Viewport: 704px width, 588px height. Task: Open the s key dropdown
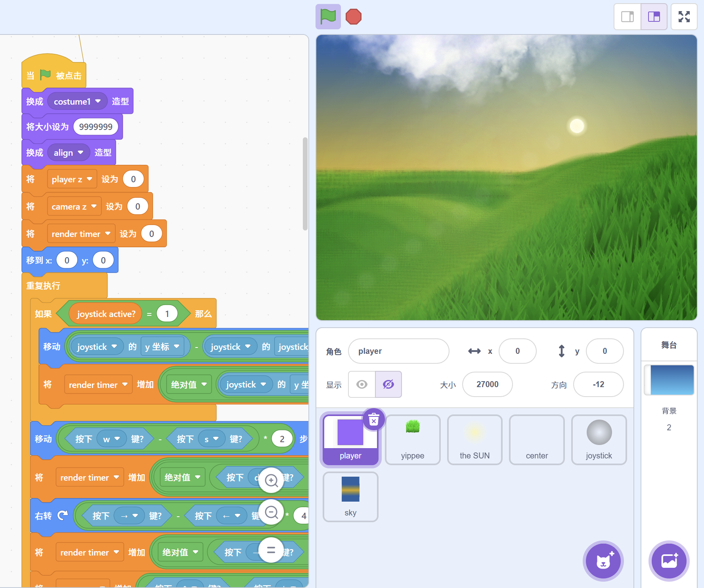pyautogui.click(x=212, y=439)
